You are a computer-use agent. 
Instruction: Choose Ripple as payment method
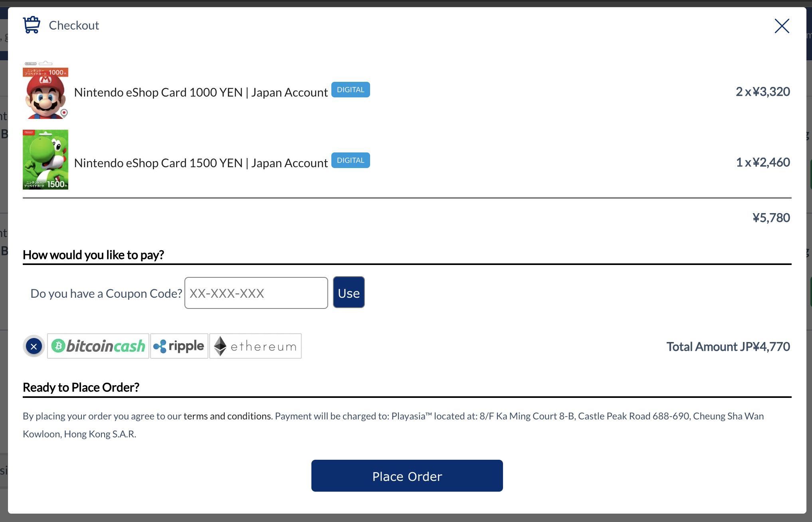[x=179, y=346]
